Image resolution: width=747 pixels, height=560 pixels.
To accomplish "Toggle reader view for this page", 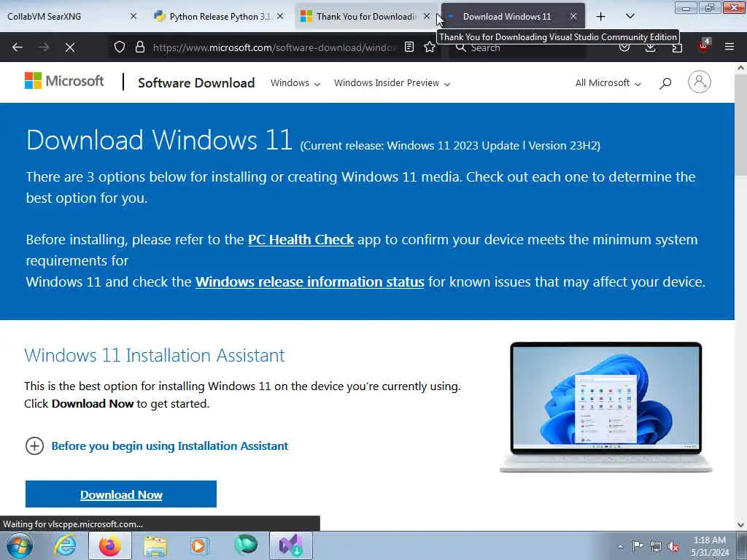I will pos(409,47).
